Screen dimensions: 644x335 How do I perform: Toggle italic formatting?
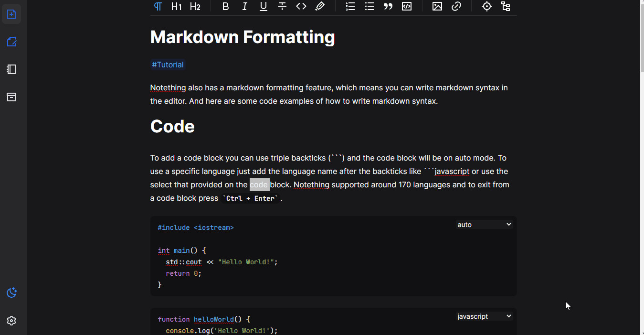pos(244,6)
